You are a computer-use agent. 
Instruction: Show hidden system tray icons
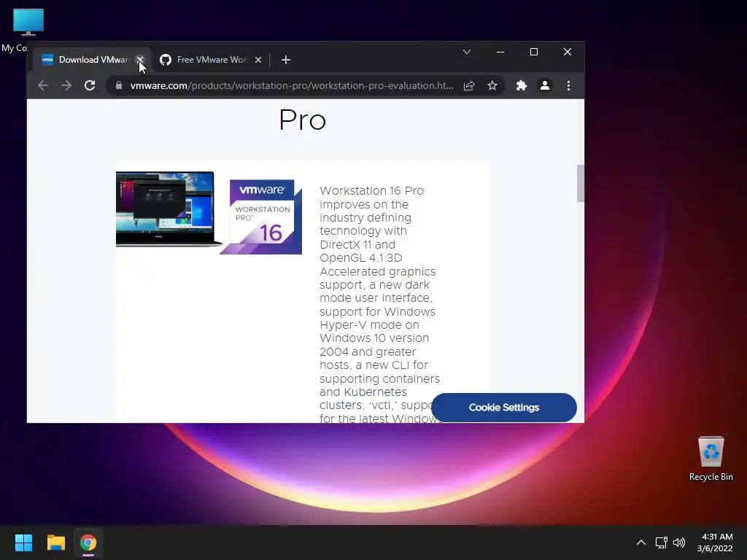click(x=641, y=542)
